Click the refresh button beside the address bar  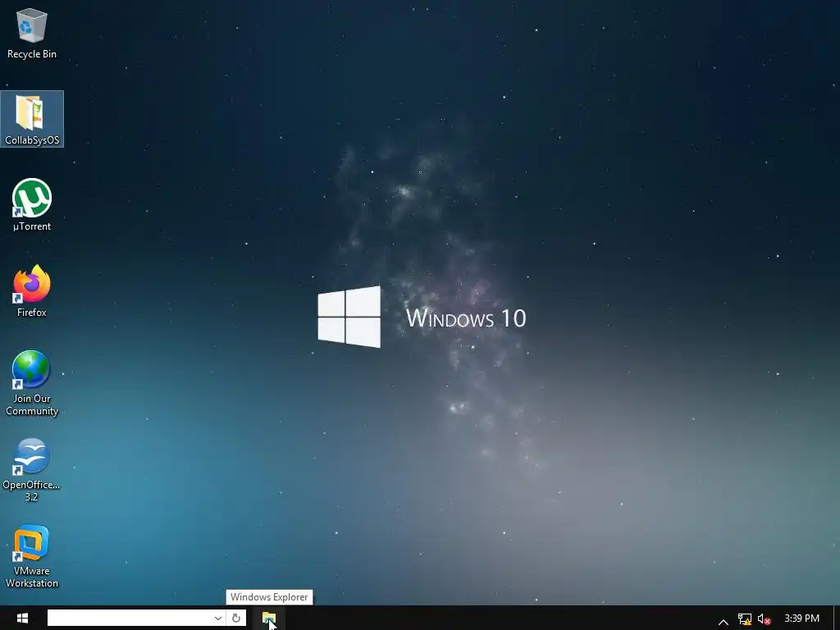[235, 619]
